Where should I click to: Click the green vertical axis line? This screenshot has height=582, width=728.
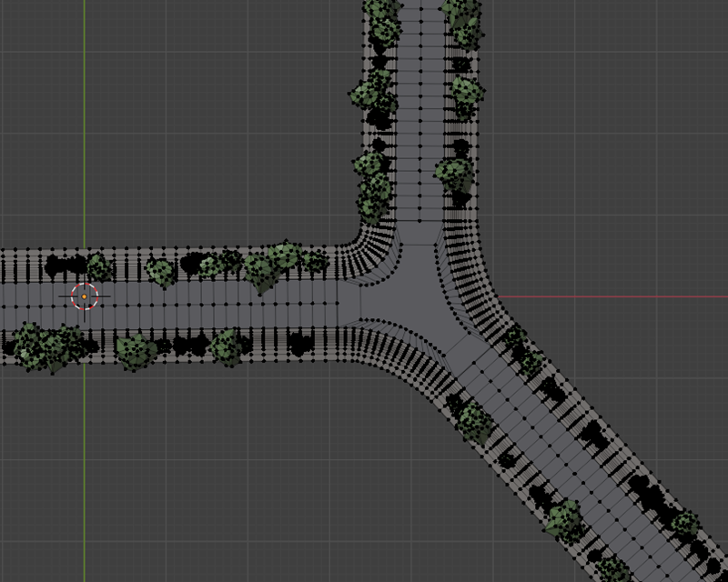click(86, 455)
